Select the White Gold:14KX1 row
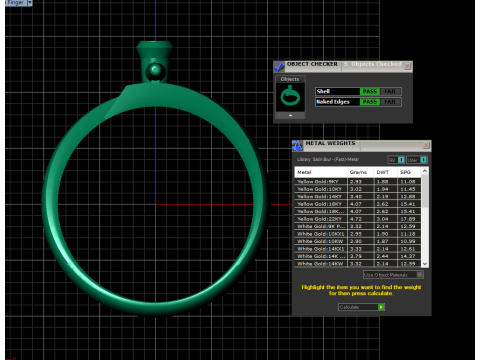 pyautogui.click(x=358, y=249)
